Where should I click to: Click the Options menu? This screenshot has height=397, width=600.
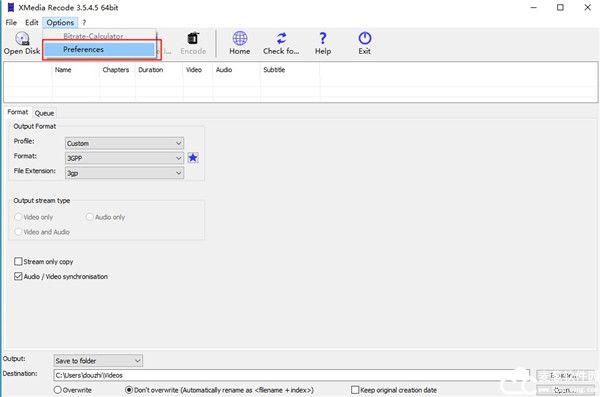tap(60, 23)
